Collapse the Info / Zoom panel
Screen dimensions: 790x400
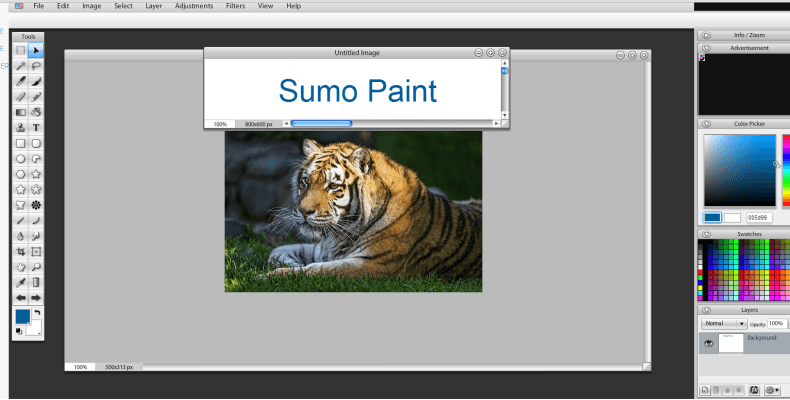point(706,35)
